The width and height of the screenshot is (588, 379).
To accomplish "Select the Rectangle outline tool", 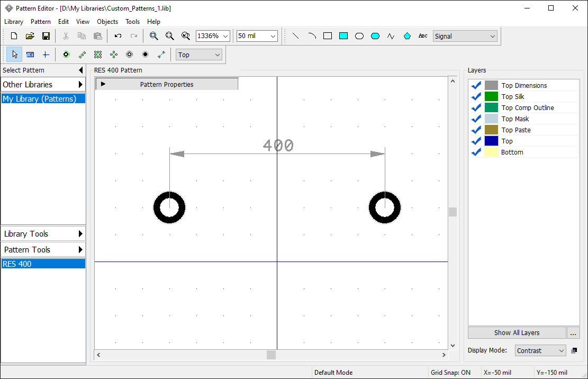I will point(328,36).
